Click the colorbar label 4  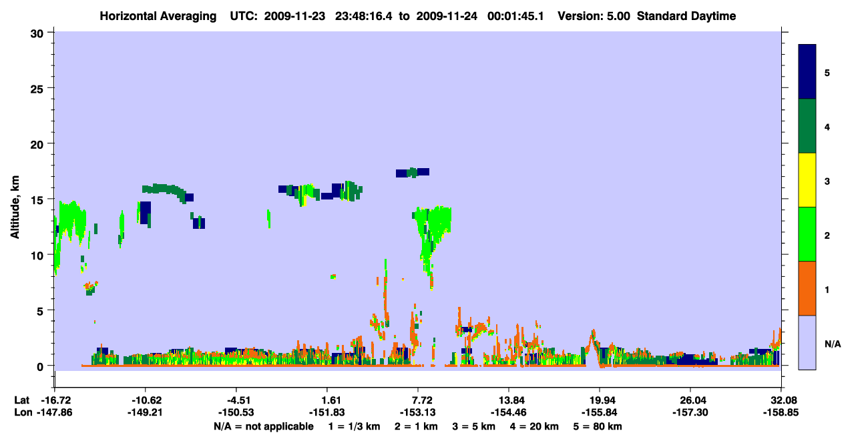(827, 127)
